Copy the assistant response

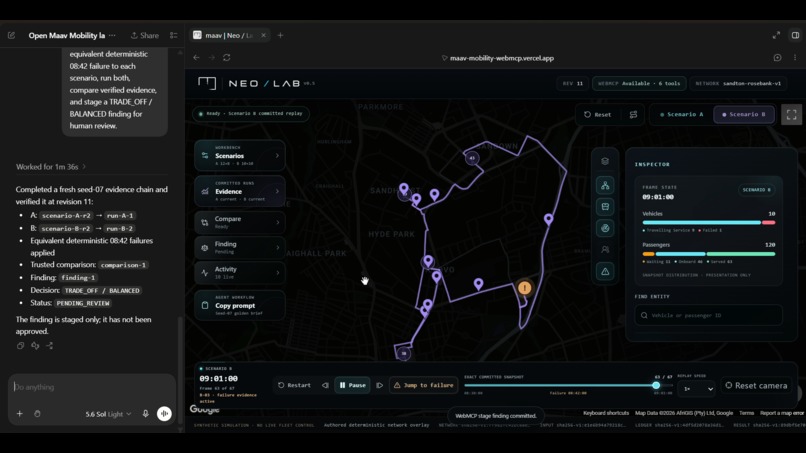(21, 346)
